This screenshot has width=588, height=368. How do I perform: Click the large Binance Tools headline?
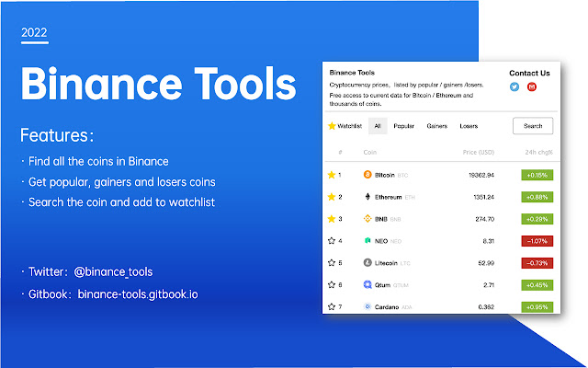tap(159, 84)
